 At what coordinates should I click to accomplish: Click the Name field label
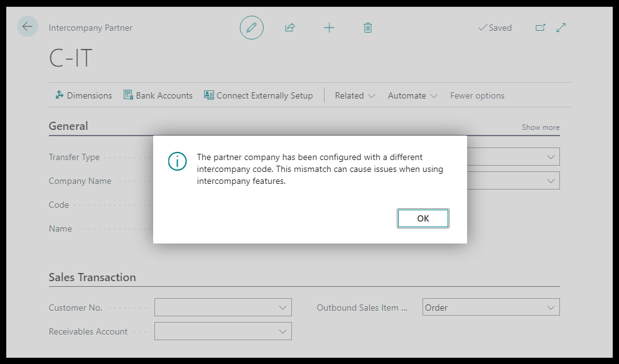point(60,228)
